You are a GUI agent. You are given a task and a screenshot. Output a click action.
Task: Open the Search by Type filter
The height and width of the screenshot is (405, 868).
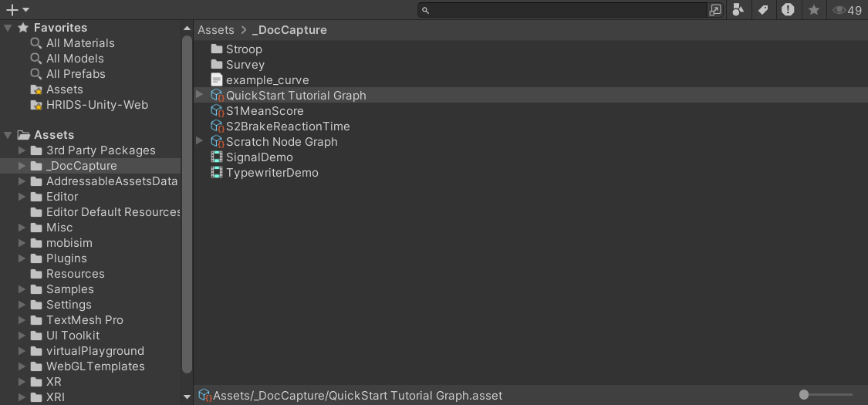pyautogui.click(x=738, y=9)
